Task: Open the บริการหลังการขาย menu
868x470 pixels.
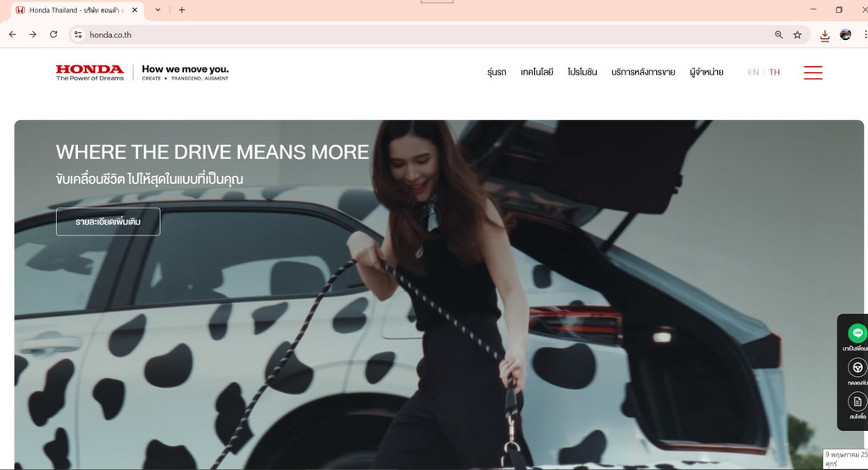Action: [643, 73]
